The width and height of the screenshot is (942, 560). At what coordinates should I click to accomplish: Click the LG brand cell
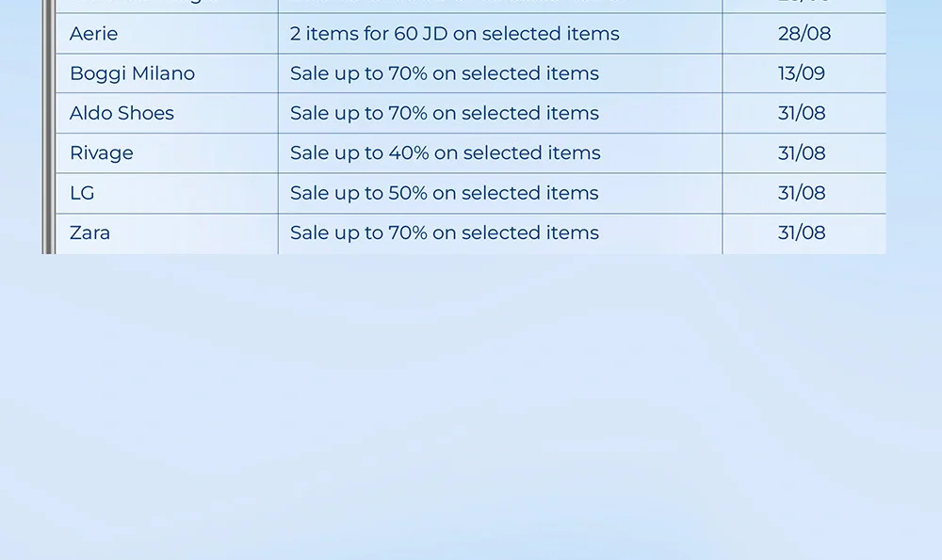click(82, 193)
